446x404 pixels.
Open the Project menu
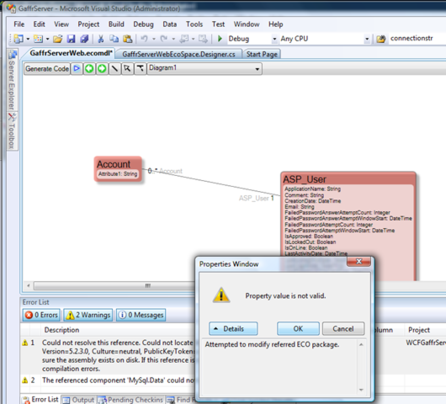coord(88,24)
